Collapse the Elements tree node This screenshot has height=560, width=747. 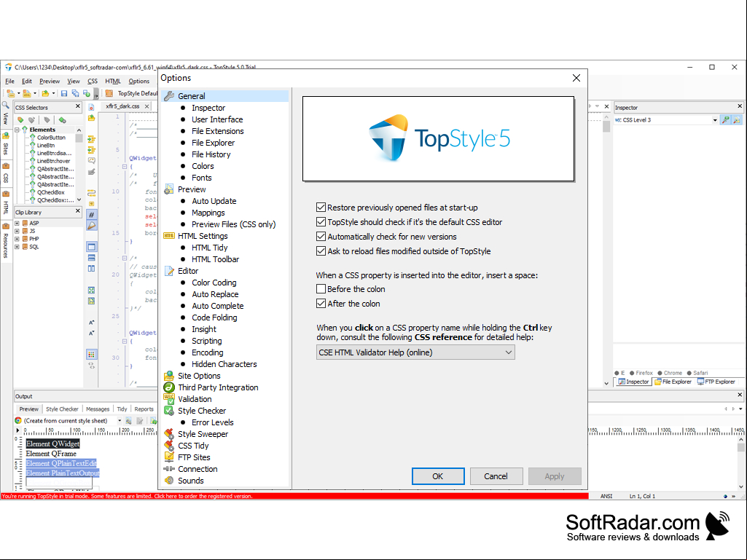(x=17, y=130)
